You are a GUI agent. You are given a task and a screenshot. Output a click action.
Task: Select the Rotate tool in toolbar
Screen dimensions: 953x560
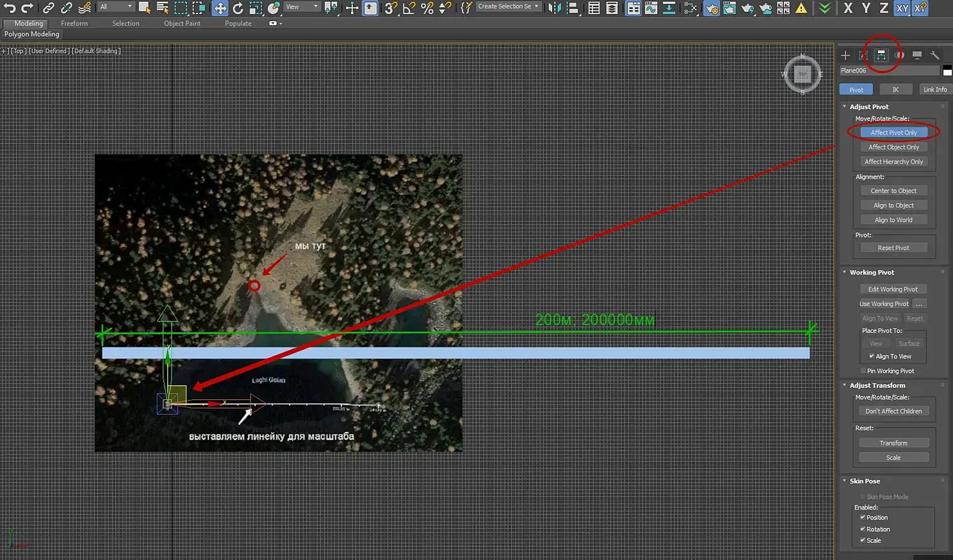[x=238, y=8]
